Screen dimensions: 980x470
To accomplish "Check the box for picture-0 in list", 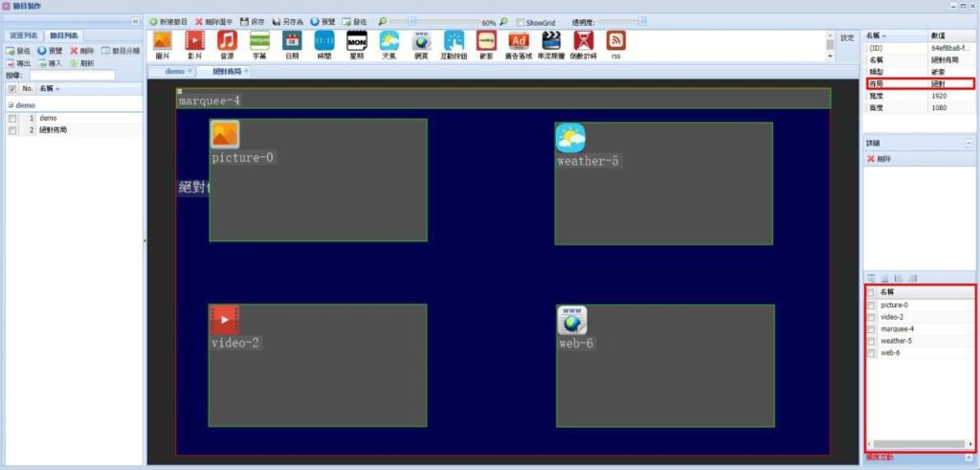I will pos(870,305).
